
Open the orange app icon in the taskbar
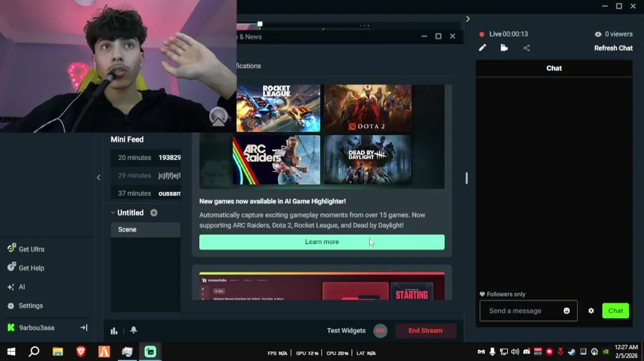tap(104, 352)
